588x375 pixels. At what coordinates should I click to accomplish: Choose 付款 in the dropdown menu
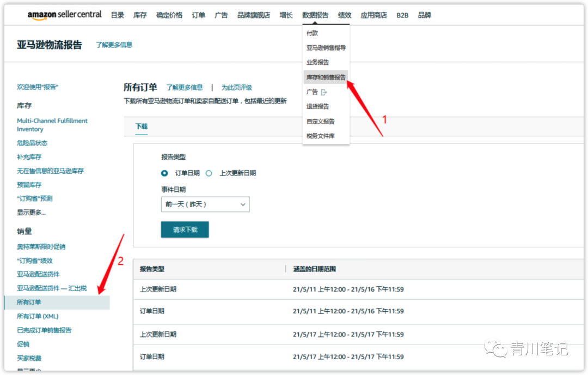[x=312, y=33]
